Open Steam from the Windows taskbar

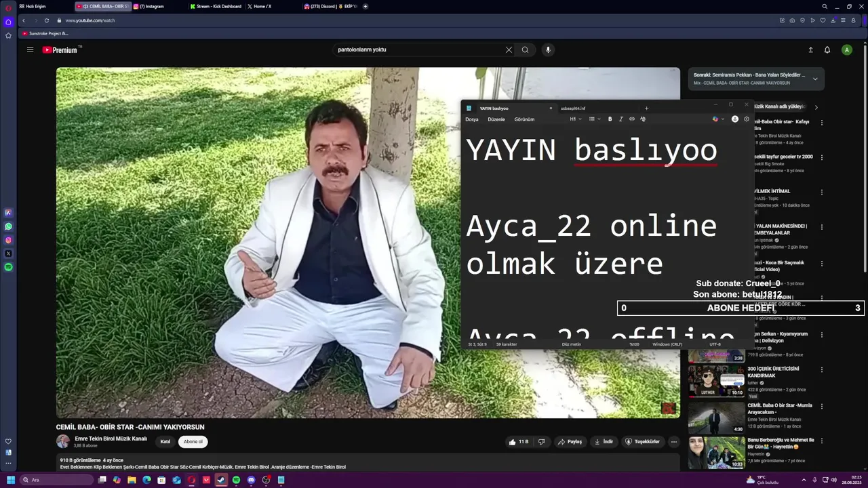[x=221, y=480]
